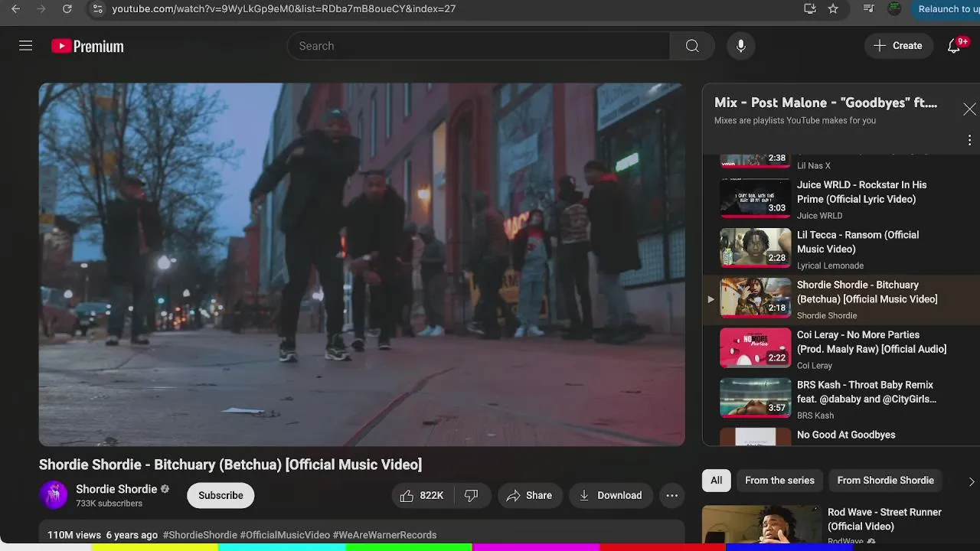Open site information icon in address bar
This screenshot has width=980, height=551.
click(x=96, y=9)
